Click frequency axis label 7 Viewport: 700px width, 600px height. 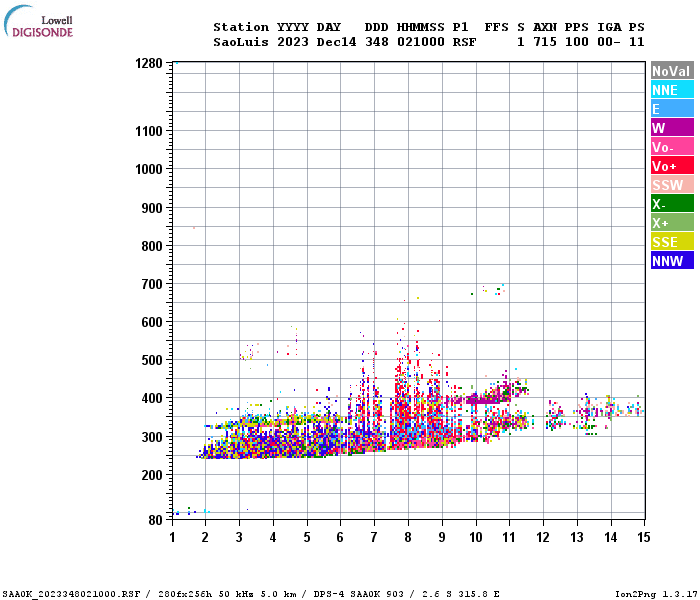coord(374,537)
